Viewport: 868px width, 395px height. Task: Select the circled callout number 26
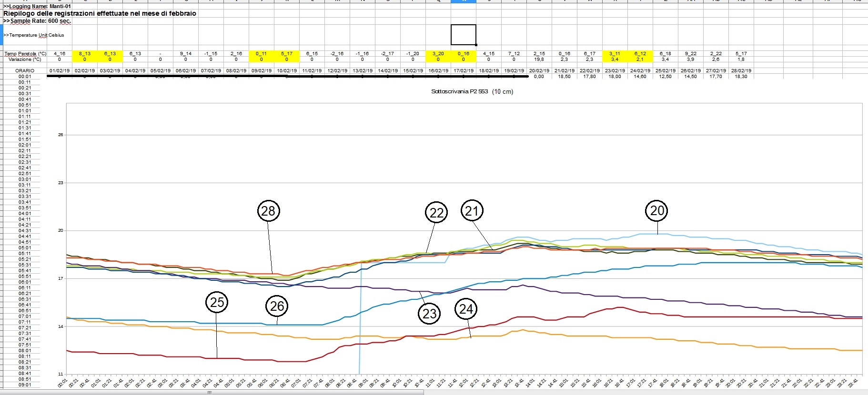pyautogui.click(x=277, y=306)
